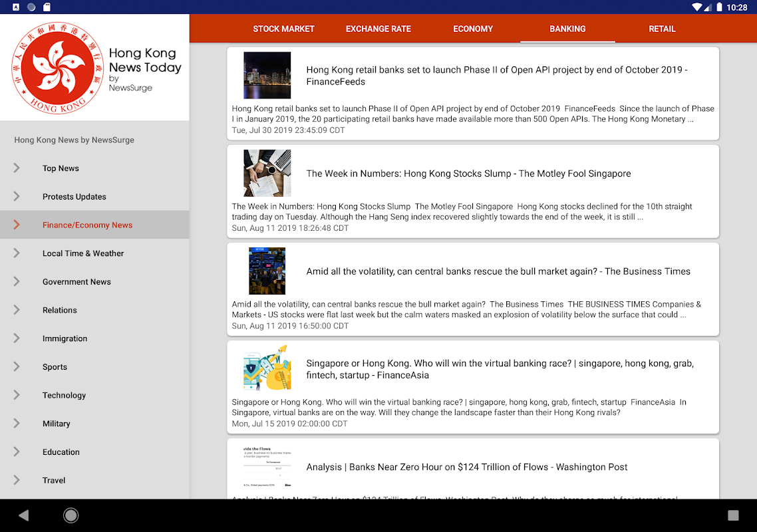757x532 pixels.
Task: Open the STOCK MARKET tab
Action: [x=283, y=29]
